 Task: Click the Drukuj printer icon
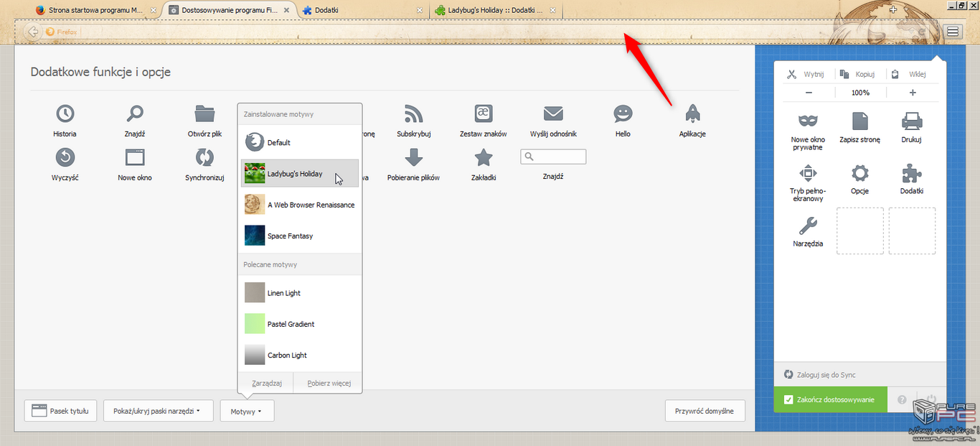click(x=911, y=121)
